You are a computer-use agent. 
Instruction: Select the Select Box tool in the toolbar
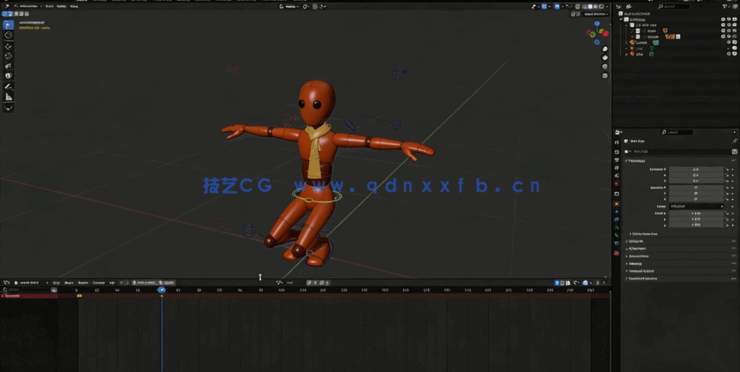tap(8, 25)
